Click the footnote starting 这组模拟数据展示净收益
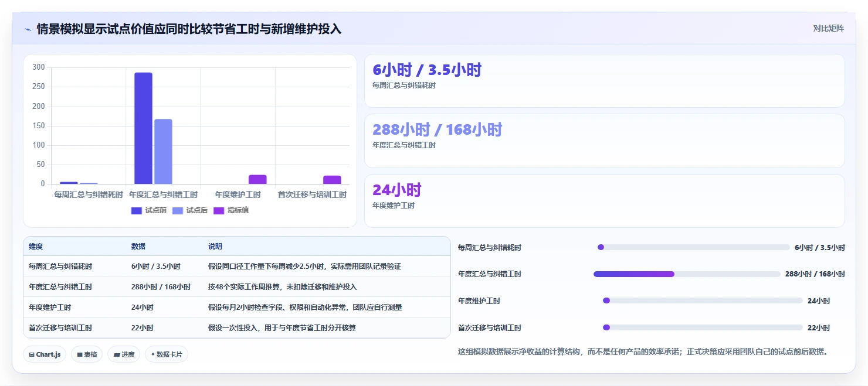 click(x=643, y=352)
